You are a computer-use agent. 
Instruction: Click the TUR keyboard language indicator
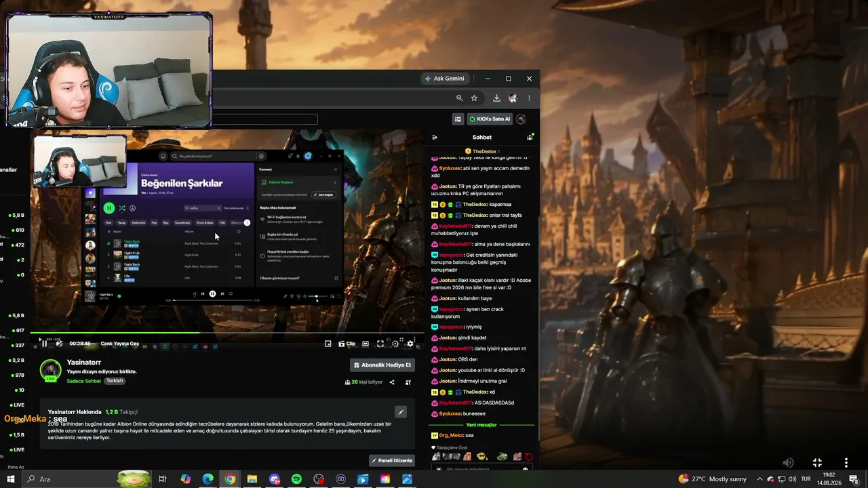coord(806,479)
